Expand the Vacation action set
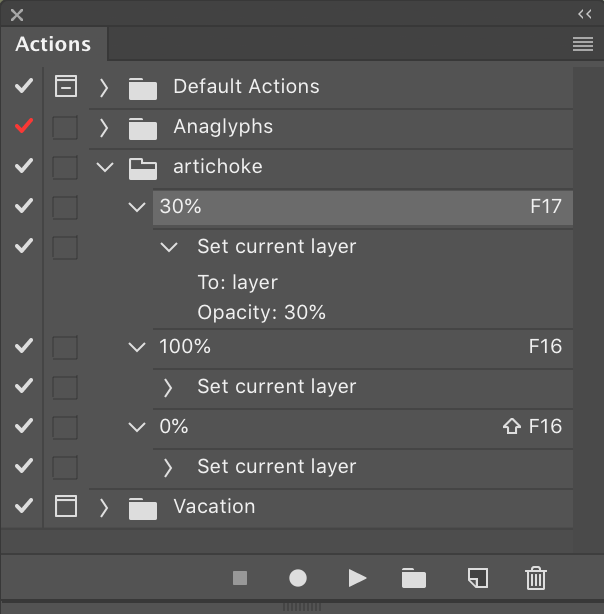 [x=103, y=507]
